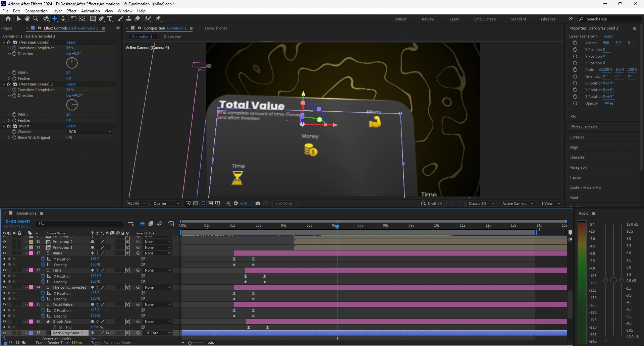
Task: Reset the first Venetian Blinds effect
Action: (x=71, y=42)
